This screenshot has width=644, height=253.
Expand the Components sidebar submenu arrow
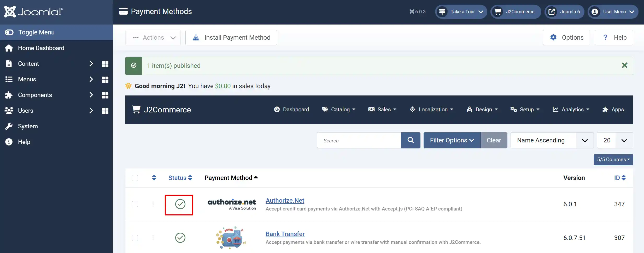coord(91,95)
